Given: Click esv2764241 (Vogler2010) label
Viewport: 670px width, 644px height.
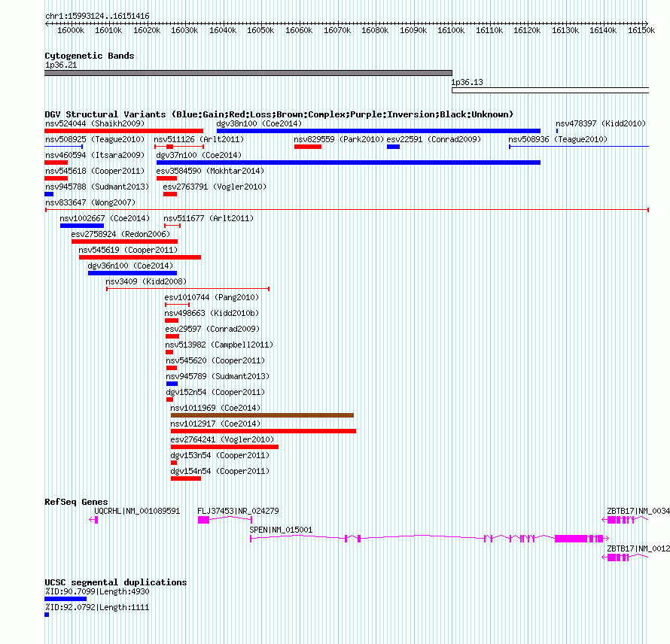Looking at the screenshot, I should [222, 440].
